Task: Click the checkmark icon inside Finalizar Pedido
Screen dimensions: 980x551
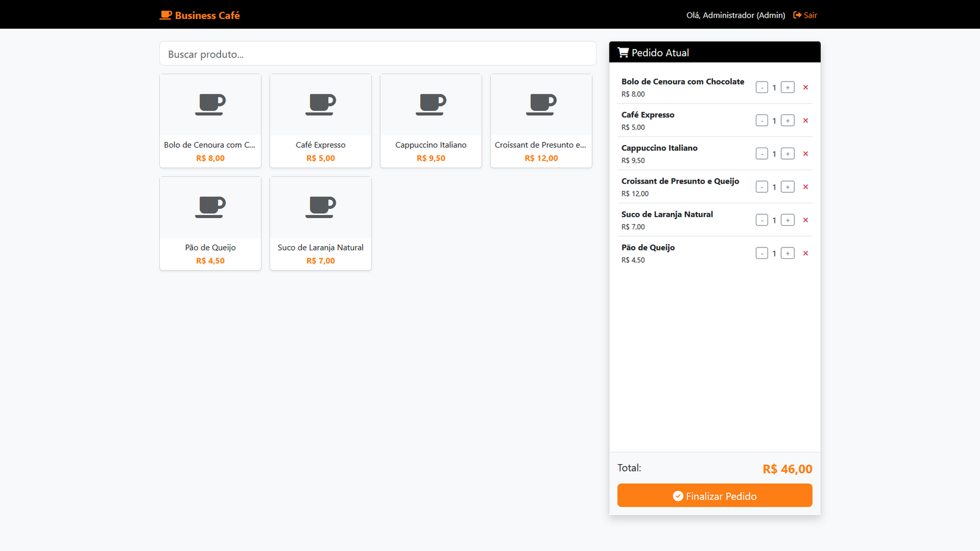Action: point(677,496)
